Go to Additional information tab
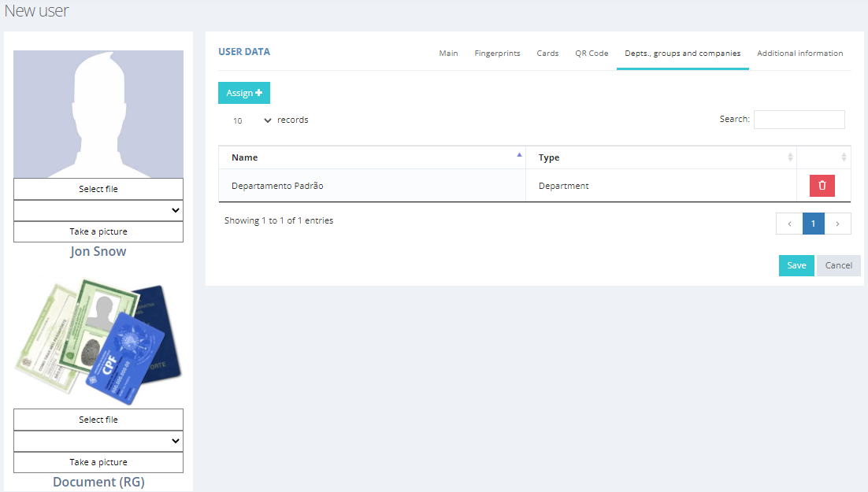The width and height of the screenshot is (868, 492). click(x=799, y=54)
